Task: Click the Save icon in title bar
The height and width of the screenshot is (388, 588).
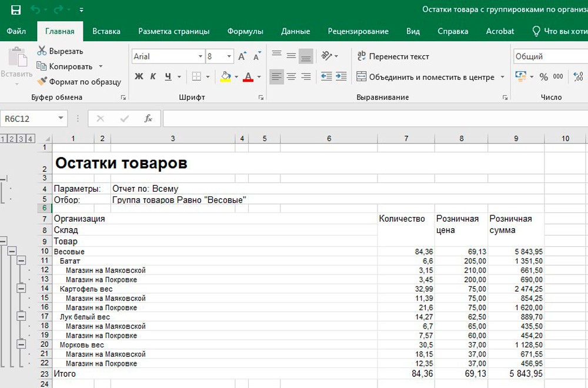Action: (16, 10)
